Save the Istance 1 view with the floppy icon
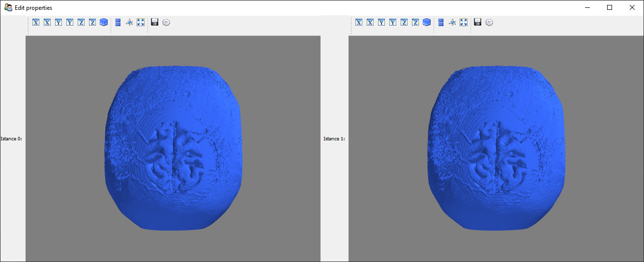 click(x=478, y=22)
